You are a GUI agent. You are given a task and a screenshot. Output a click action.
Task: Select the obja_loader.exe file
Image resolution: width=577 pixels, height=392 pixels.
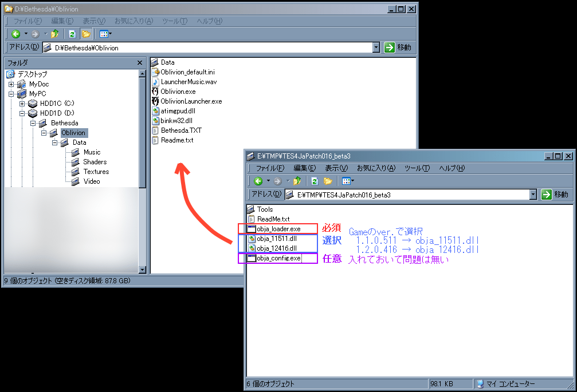click(x=278, y=229)
